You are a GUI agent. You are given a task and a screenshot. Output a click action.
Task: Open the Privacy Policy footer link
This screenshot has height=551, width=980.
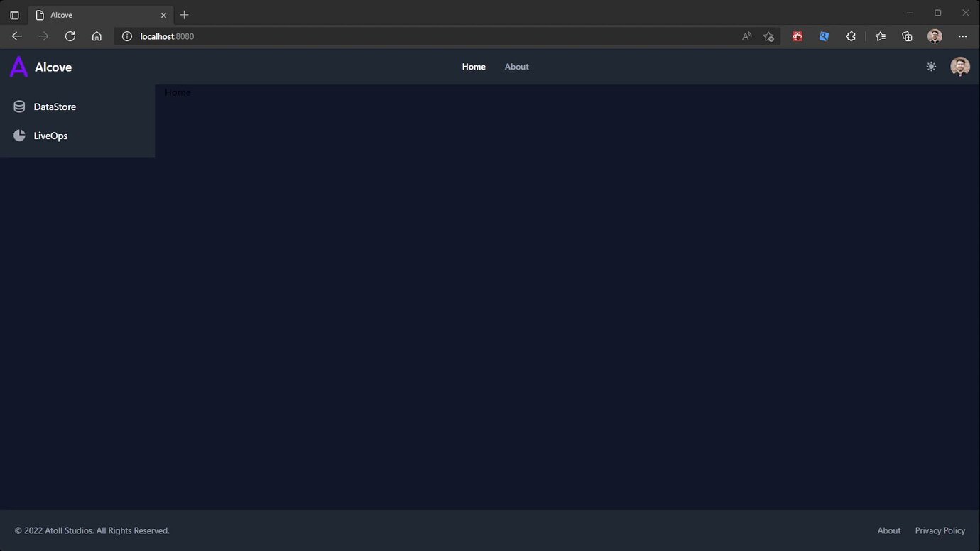940,530
